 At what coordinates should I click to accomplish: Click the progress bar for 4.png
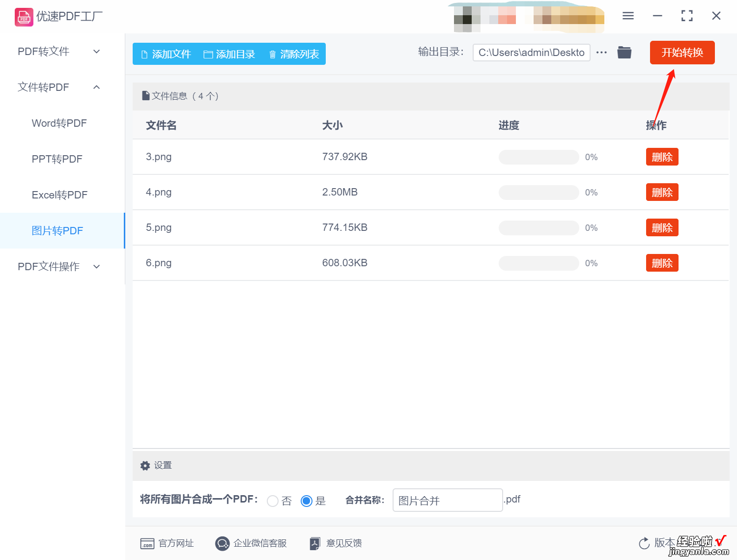(539, 193)
